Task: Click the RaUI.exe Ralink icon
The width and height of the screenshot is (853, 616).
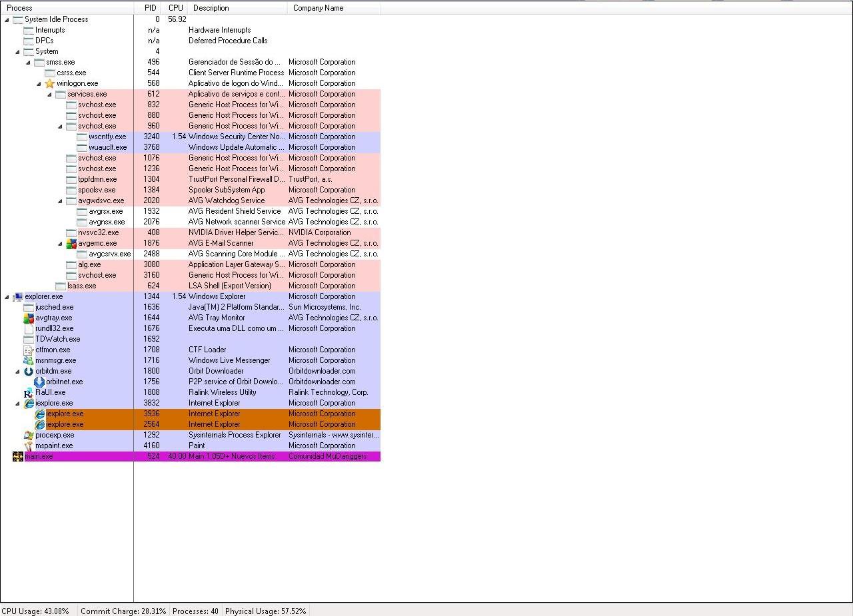Action: point(29,392)
